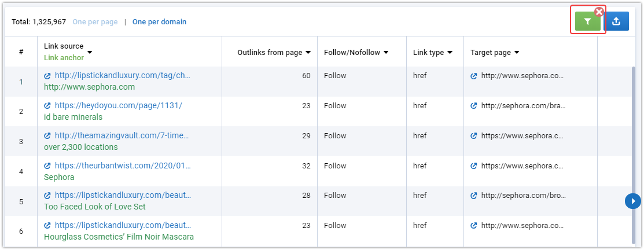Open the heydoyou.com/page/1131 link
Image resolution: width=644 pixels, height=250 pixels.
click(118, 105)
